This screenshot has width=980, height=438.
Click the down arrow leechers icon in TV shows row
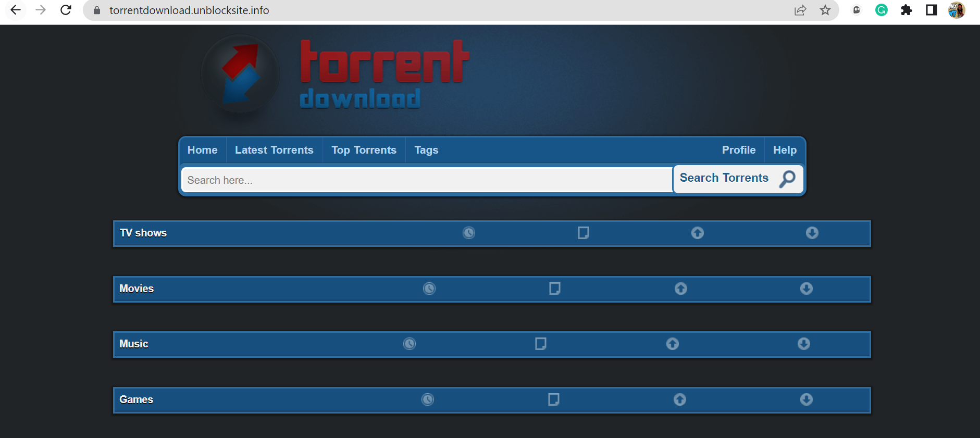click(x=812, y=233)
